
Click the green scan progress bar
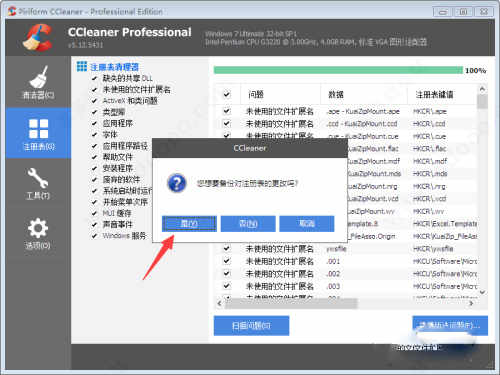(x=338, y=70)
